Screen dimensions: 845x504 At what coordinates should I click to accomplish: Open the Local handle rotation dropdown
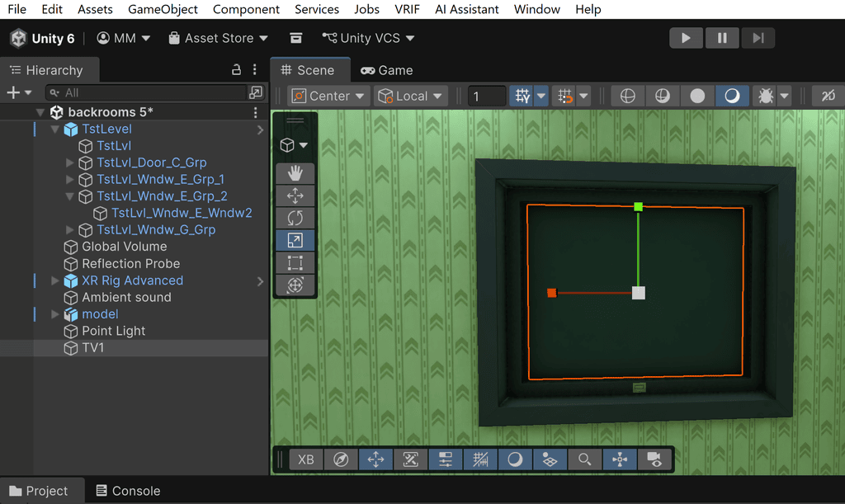point(410,97)
